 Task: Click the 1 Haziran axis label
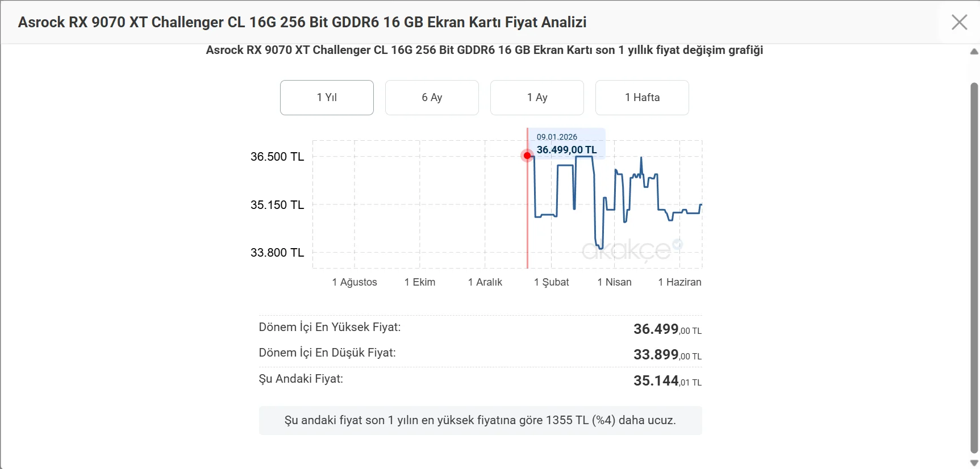pos(679,282)
